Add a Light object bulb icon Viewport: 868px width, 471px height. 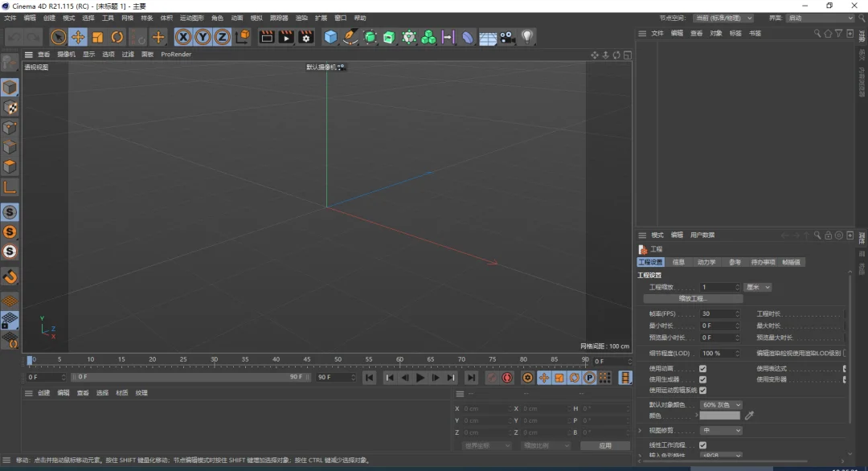coord(527,37)
